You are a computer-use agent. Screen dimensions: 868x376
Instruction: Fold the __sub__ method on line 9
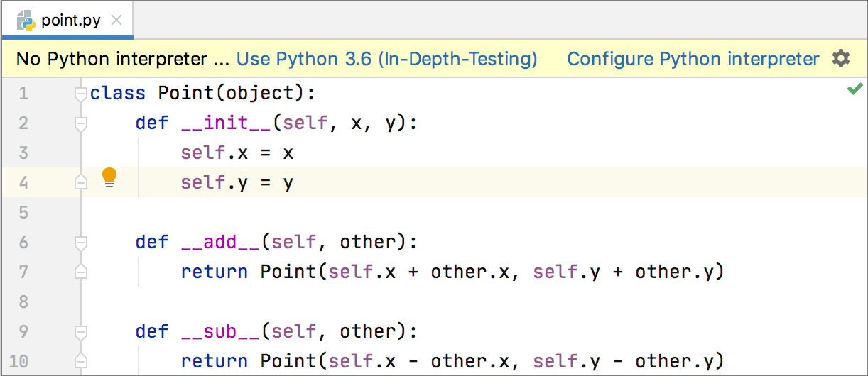click(x=81, y=332)
